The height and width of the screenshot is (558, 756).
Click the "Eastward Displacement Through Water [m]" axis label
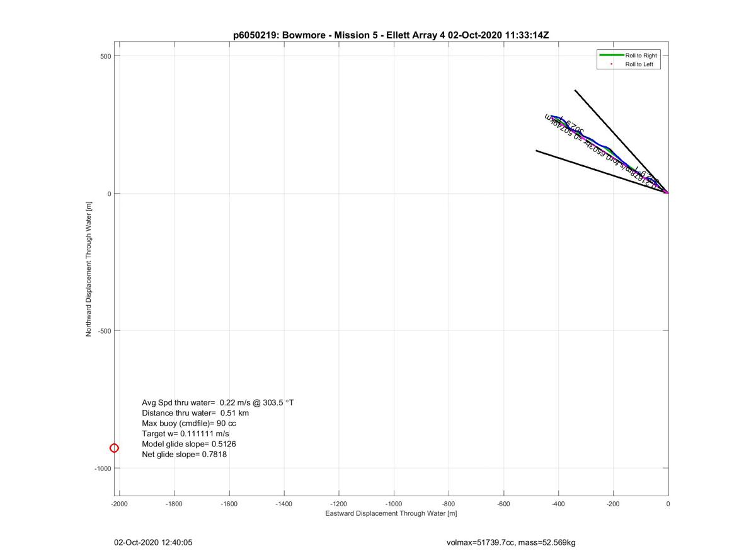click(391, 513)
